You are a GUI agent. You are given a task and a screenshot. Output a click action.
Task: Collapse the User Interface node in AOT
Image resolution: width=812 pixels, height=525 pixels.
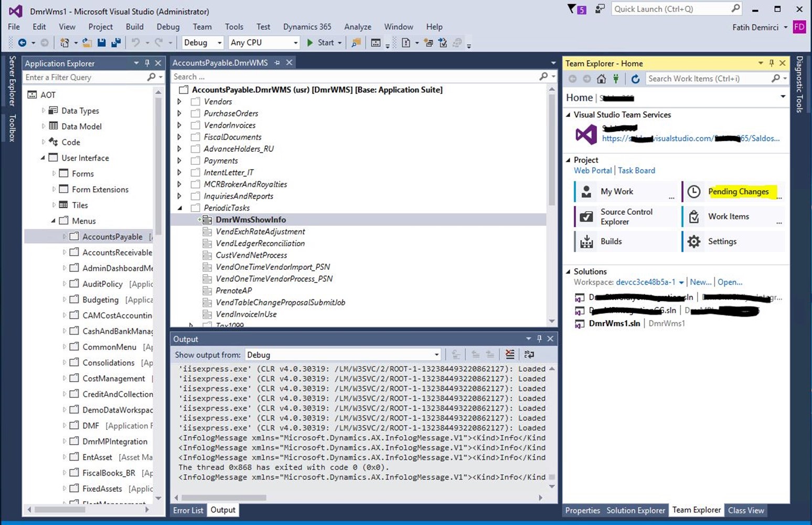pos(43,157)
